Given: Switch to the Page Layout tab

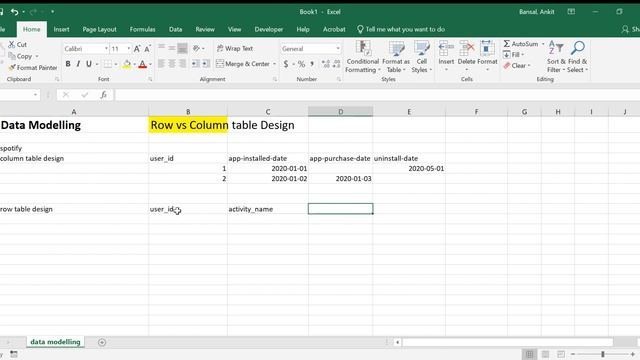Looking at the screenshot, I should (99, 29).
